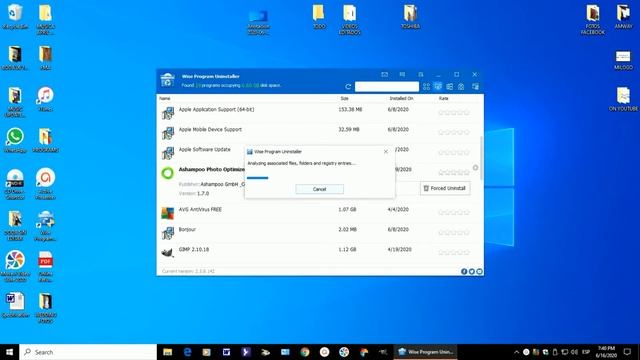The height and width of the screenshot is (360, 640).
Task: Click the rightmost header toolbar icon
Action: pos(476,87)
